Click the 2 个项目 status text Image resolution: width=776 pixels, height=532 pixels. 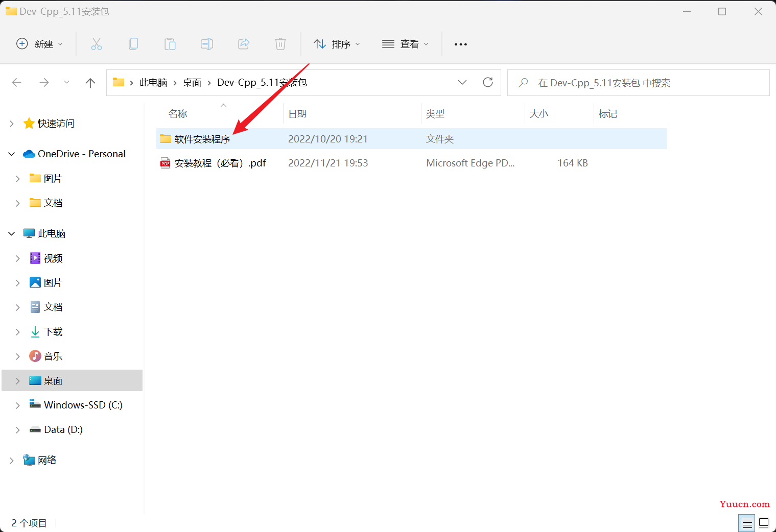(29, 523)
